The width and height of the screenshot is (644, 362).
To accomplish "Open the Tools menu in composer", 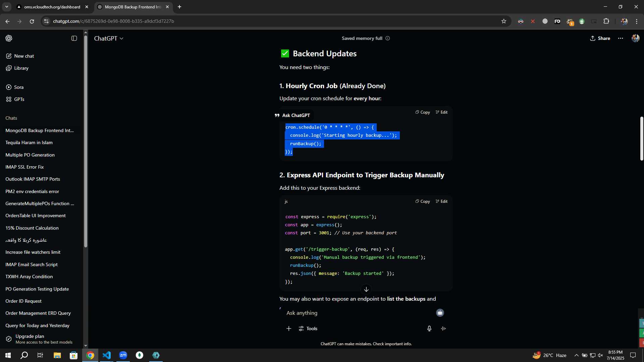I will point(308,328).
